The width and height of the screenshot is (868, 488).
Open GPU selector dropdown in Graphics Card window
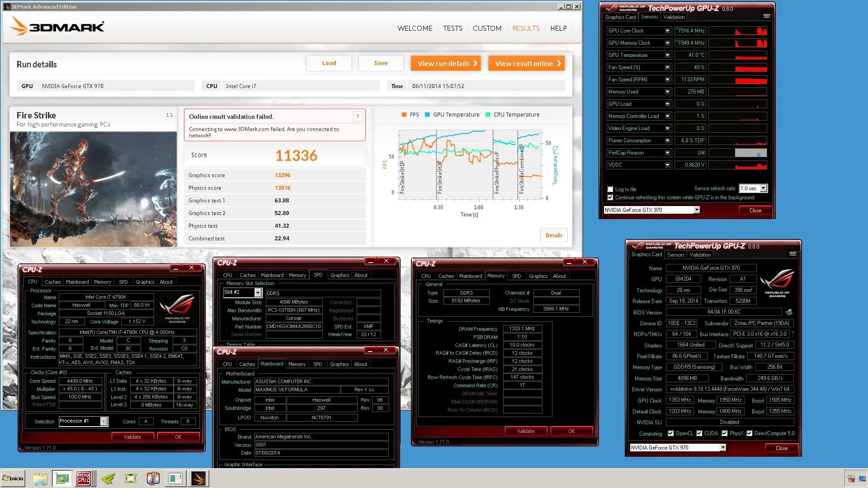tap(723, 448)
